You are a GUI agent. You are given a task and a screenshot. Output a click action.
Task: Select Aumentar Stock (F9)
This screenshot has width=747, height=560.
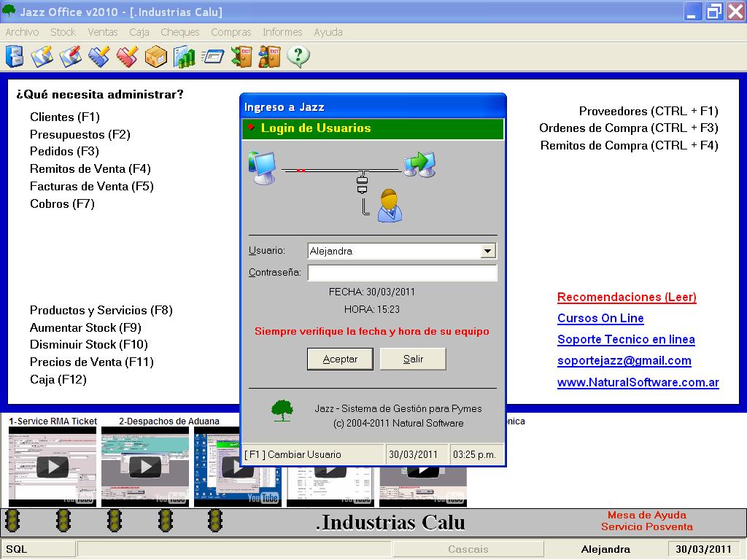[x=85, y=327]
